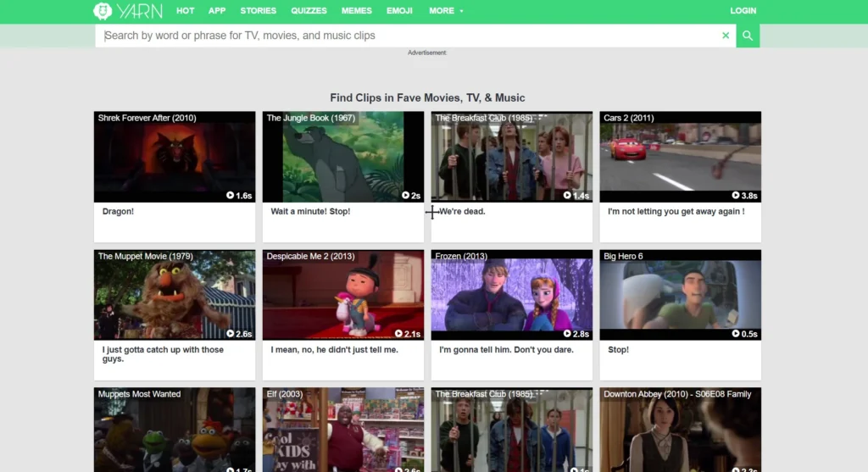Click "I'm not letting you get away again" caption
The image size is (868, 472).
pyautogui.click(x=676, y=211)
